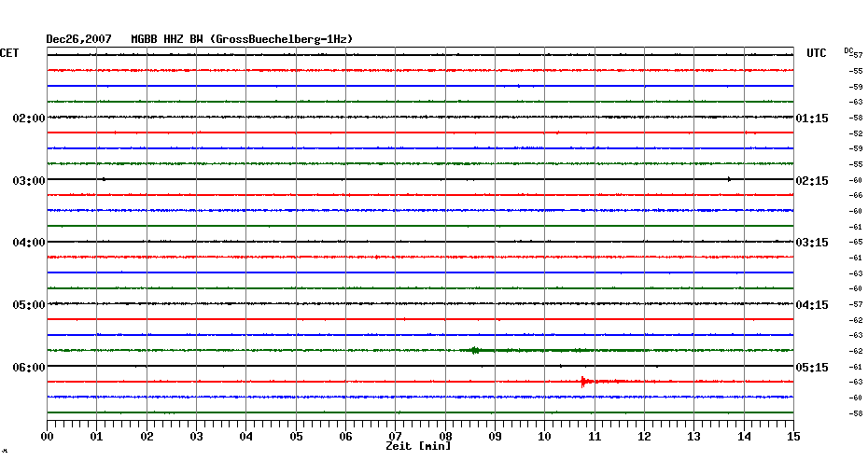
Task: Click the CET time zone label
Action: [x=9, y=53]
